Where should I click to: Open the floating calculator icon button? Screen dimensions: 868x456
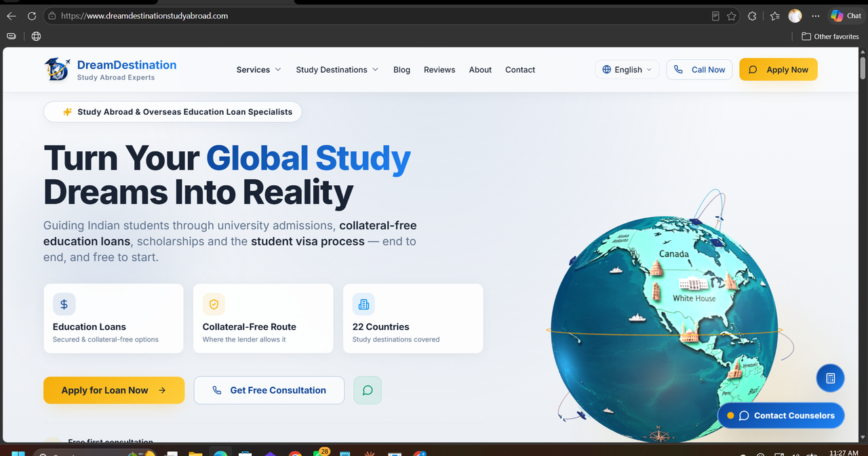(x=831, y=378)
